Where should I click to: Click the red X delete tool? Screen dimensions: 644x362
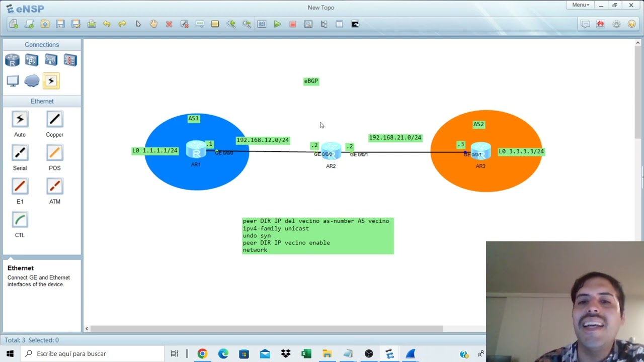coord(169,24)
